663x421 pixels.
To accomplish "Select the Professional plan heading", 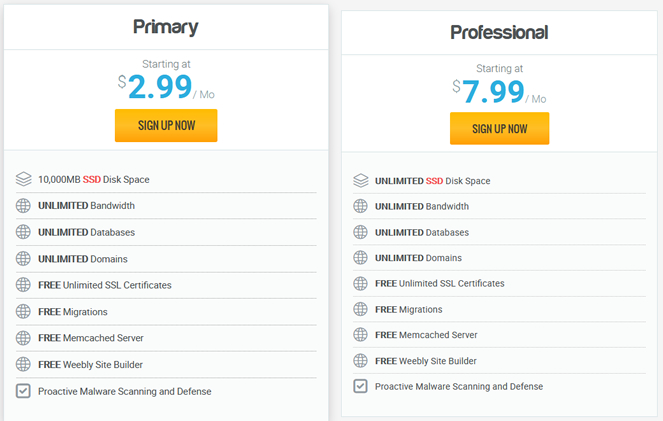I will click(499, 33).
